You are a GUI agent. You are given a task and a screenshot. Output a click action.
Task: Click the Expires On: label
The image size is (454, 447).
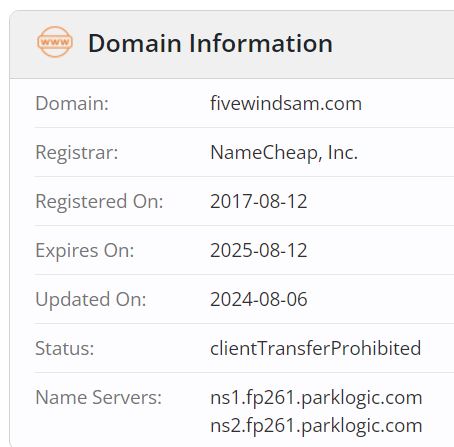pos(85,250)
